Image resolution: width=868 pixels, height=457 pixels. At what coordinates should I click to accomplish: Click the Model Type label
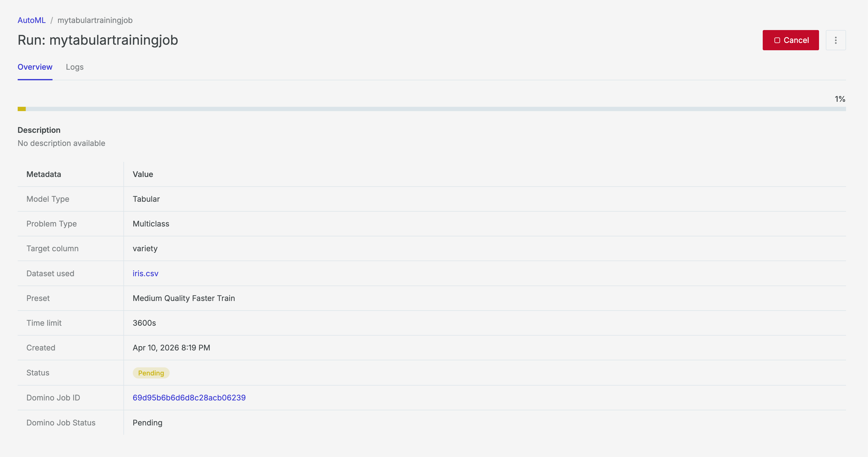[48, 199]
